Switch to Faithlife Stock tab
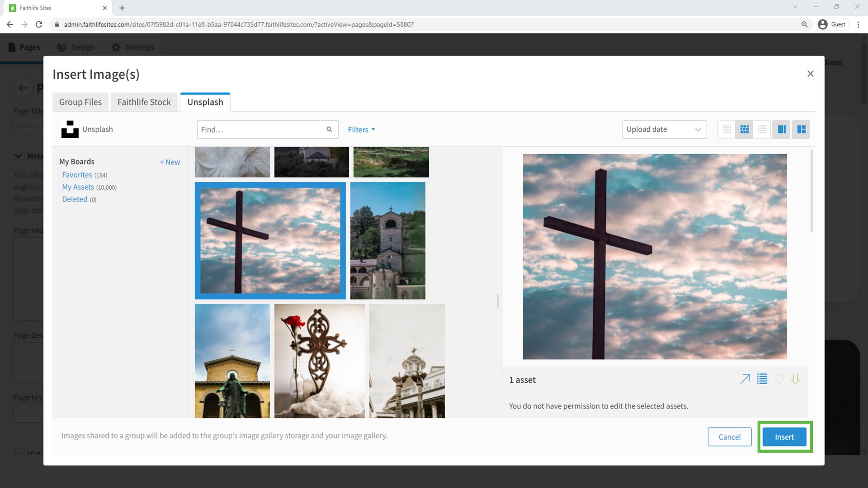The width and height of the screenshot is (868, 488). tap(144, 102)
